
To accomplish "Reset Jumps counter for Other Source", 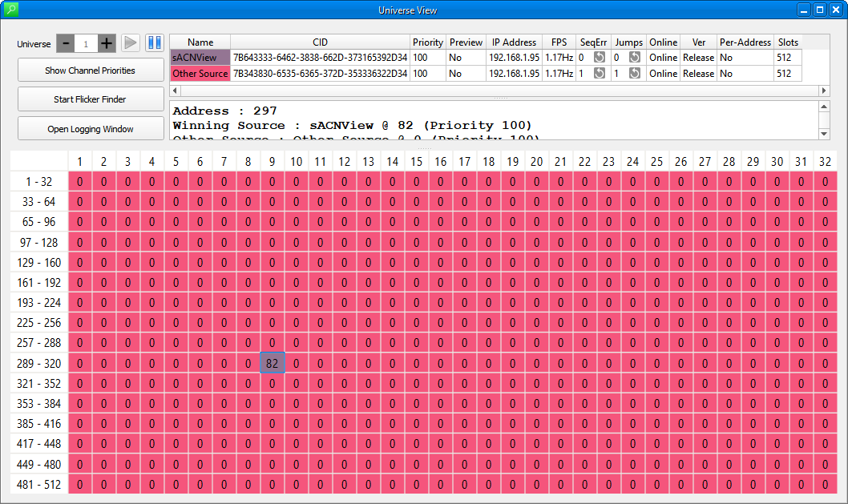I will 634,74.
